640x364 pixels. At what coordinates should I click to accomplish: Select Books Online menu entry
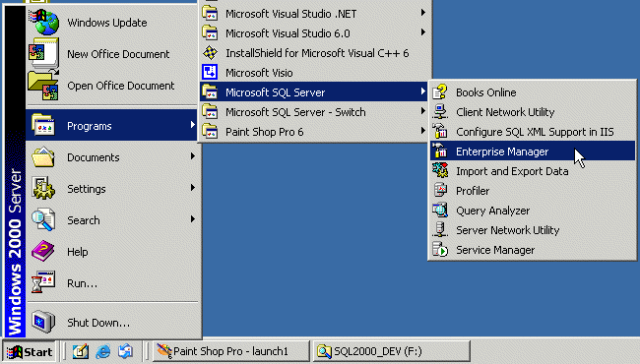click(x=533, y=92)
